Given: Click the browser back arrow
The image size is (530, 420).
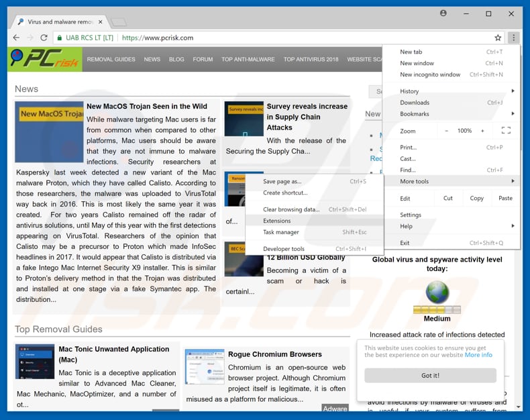Looking at the screenshot, I should point(16,38).
